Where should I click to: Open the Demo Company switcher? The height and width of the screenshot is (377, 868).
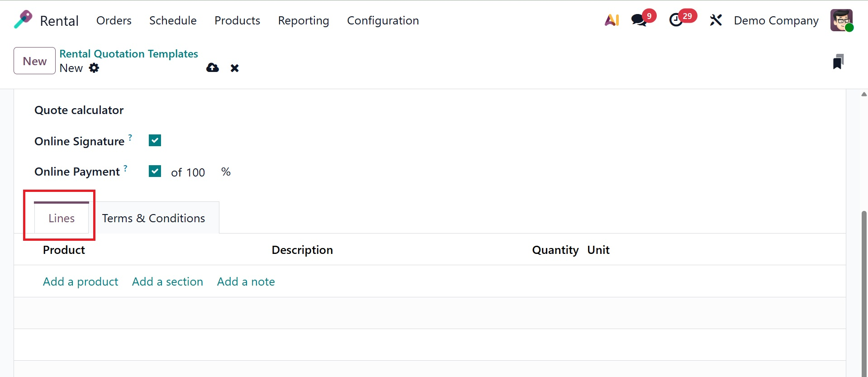tap(776, 21)
